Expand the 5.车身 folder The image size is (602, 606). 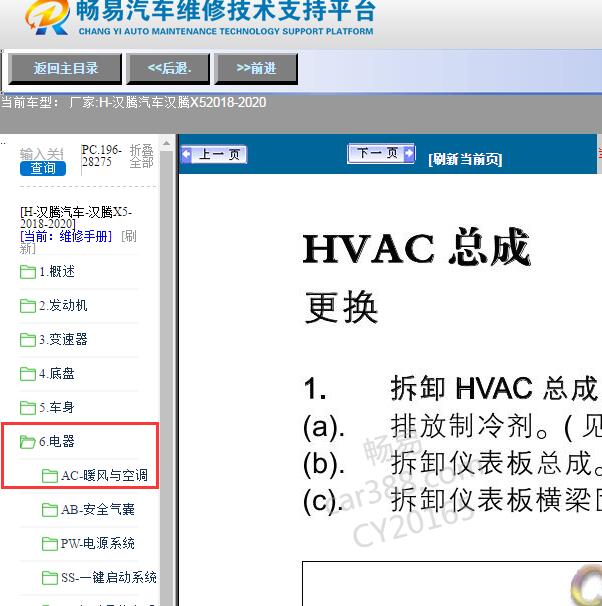[x=57, y=407]
